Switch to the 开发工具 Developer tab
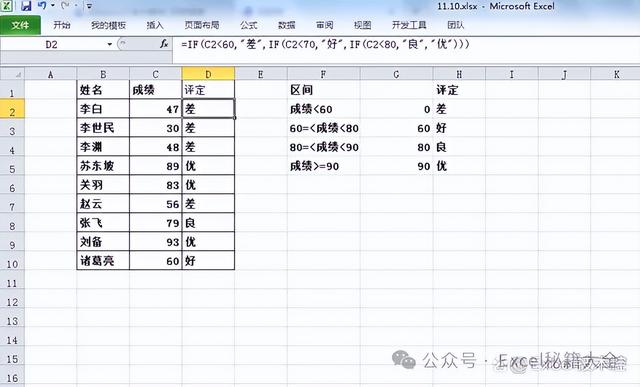The height and width of the screenshot is (387, 640). (x=409, y=25)
